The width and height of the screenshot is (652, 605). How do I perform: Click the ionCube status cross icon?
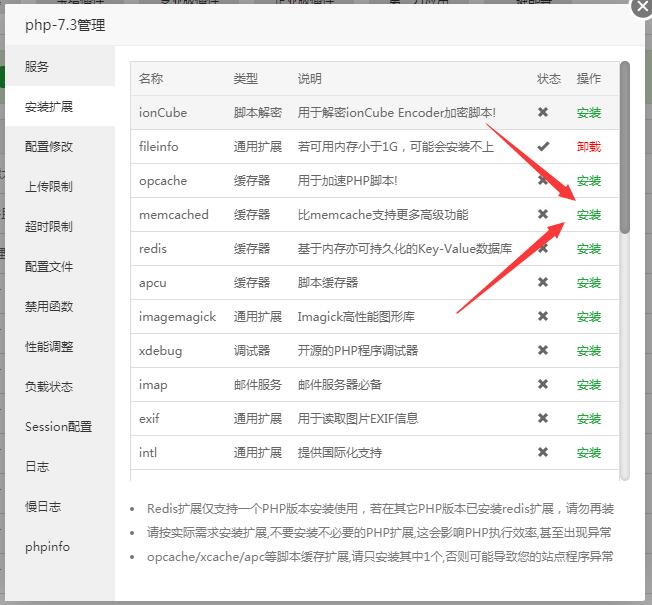(543, 112)
